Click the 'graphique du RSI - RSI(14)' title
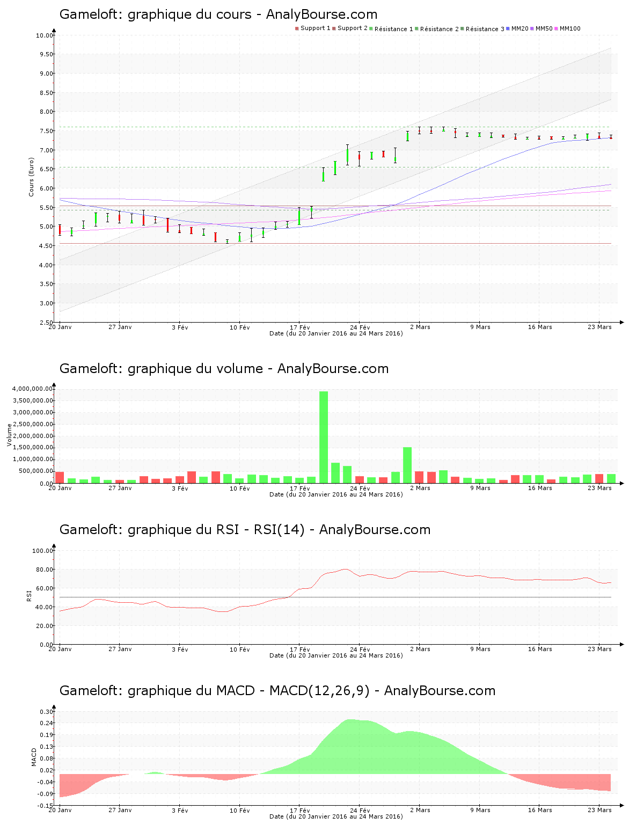Viewport: 644px width, 832px height. 216,530
